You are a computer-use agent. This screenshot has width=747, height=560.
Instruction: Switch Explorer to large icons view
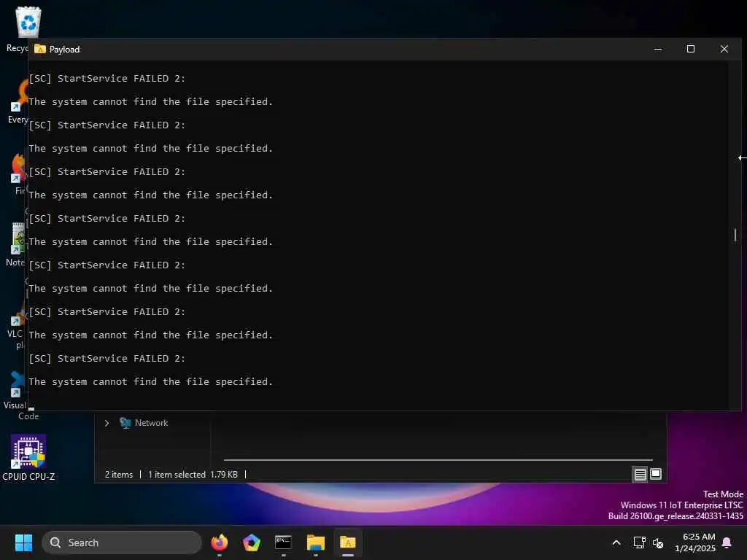click(656, 474)
